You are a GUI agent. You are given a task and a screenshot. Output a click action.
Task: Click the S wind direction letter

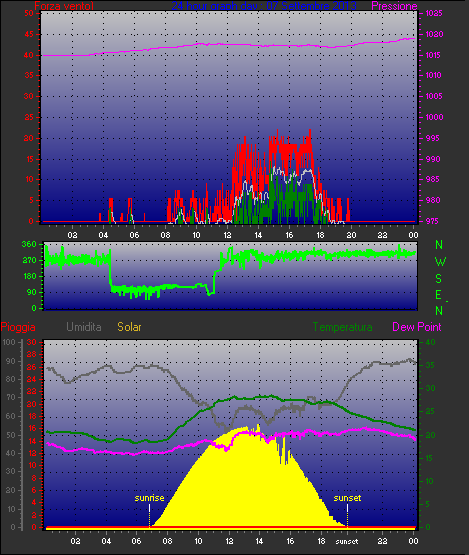(439, 279)
